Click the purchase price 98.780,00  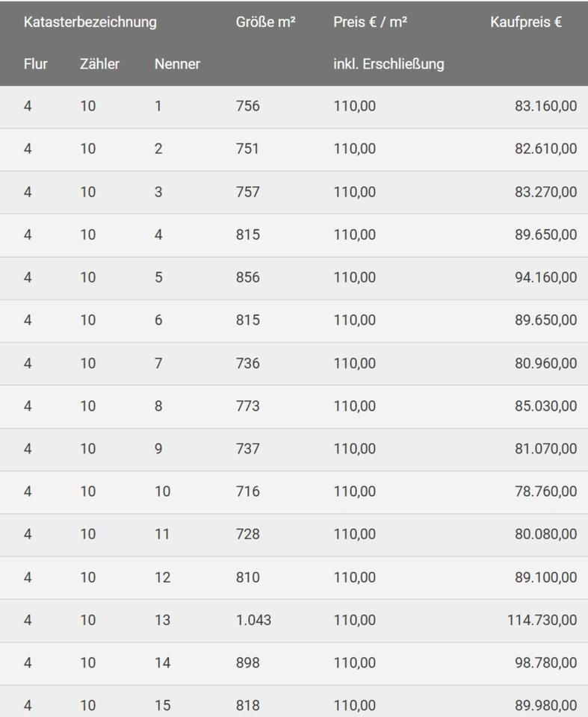(545, 662)
